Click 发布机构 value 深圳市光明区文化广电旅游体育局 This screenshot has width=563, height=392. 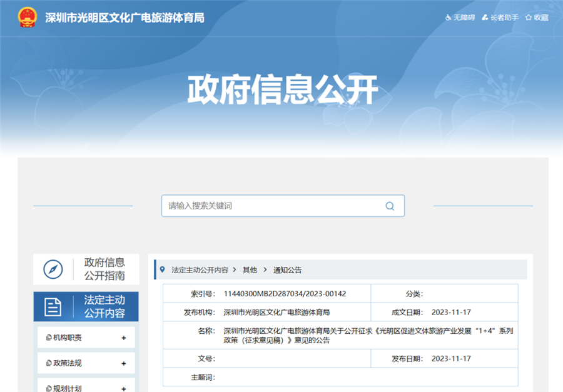coord(276,313)
